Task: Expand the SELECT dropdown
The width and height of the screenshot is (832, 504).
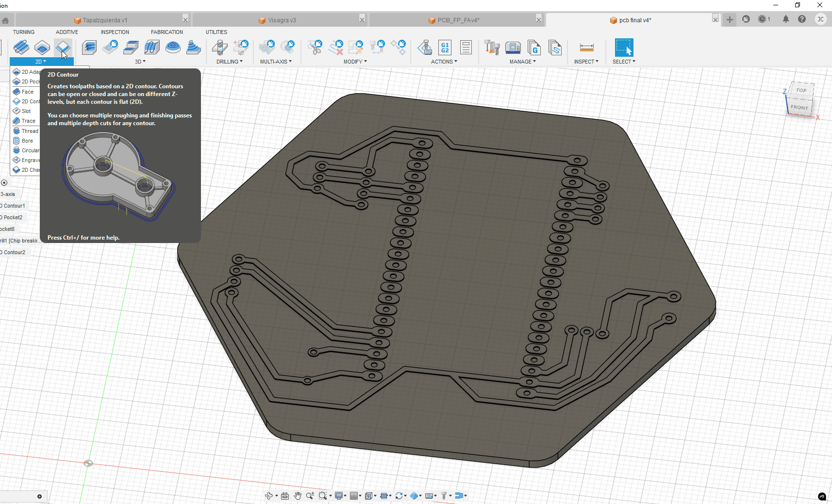Action: 624,62
